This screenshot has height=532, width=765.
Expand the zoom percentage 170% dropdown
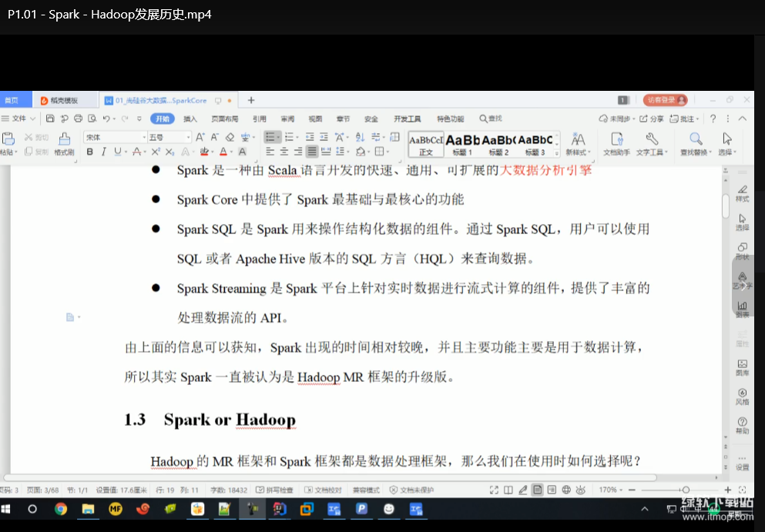[611, 490]
